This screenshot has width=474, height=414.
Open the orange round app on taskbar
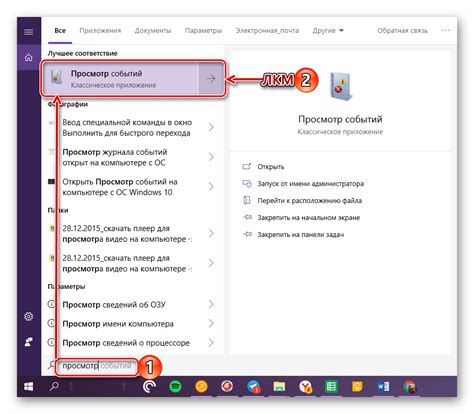[x=201, y=387]
